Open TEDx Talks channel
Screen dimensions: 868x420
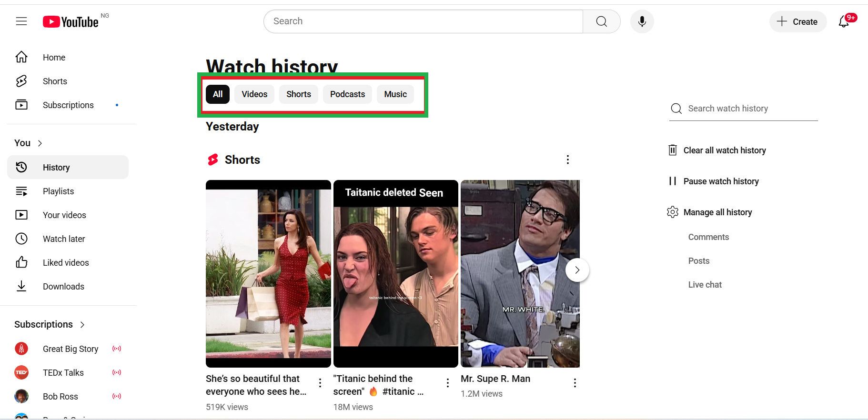(68, 373)
